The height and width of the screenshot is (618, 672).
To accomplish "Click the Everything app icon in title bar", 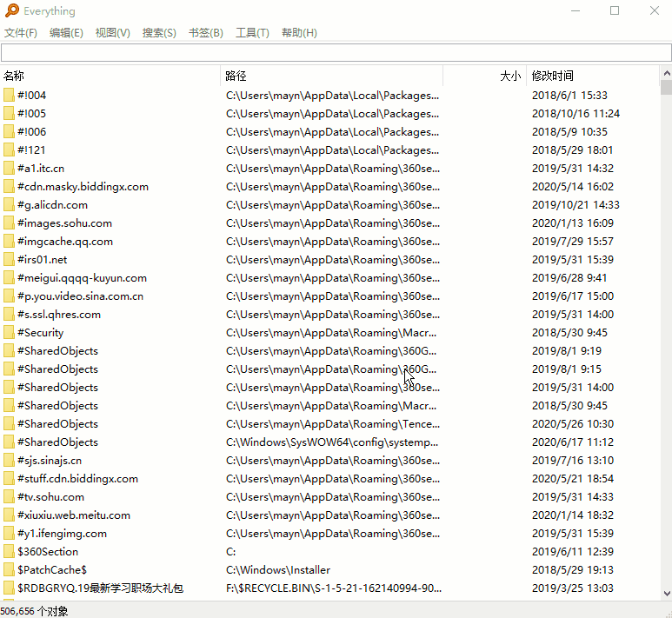I will coord(12,10).
